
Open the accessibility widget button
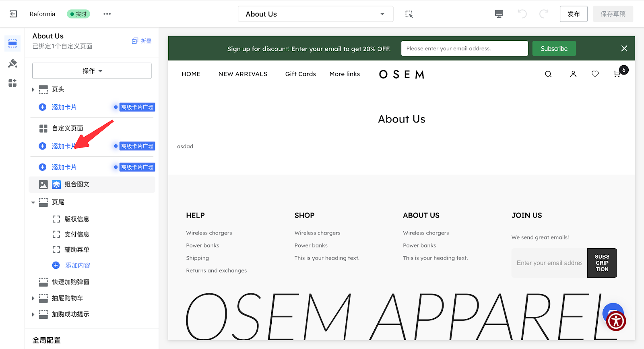point(616,321)
